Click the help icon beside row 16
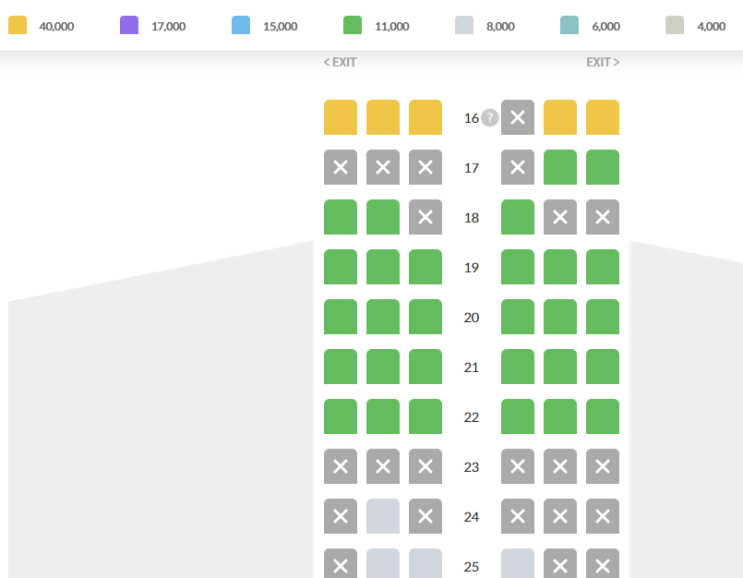This screenshot has height=578, width=743. tap(489, 118)
